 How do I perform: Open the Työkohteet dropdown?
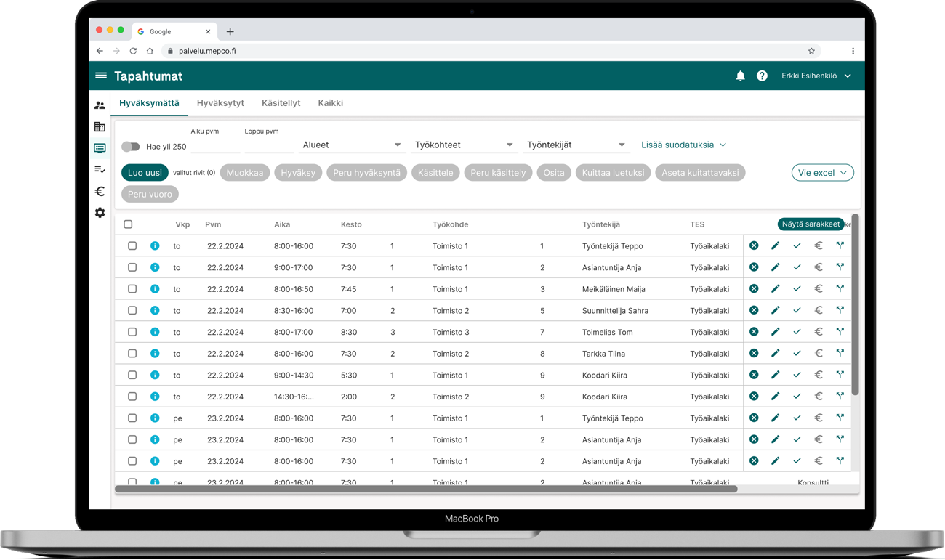point(464,145)
